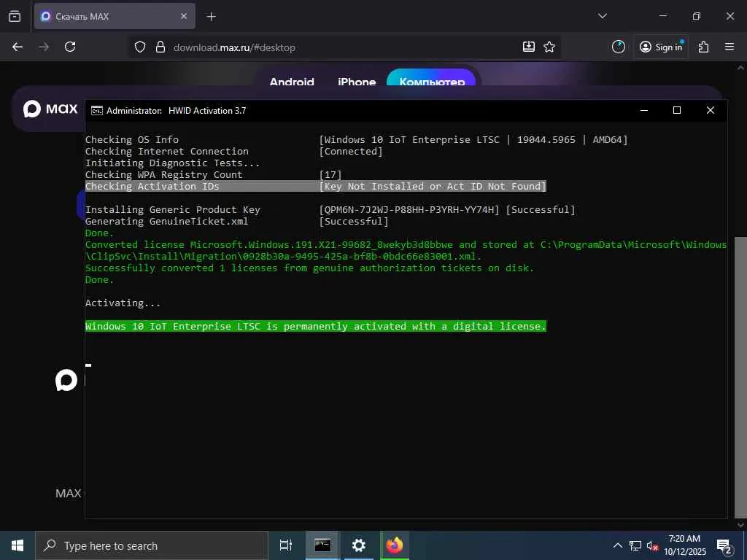Click the highlighted Checking Activation IDs line

click(x=315, y=186)
